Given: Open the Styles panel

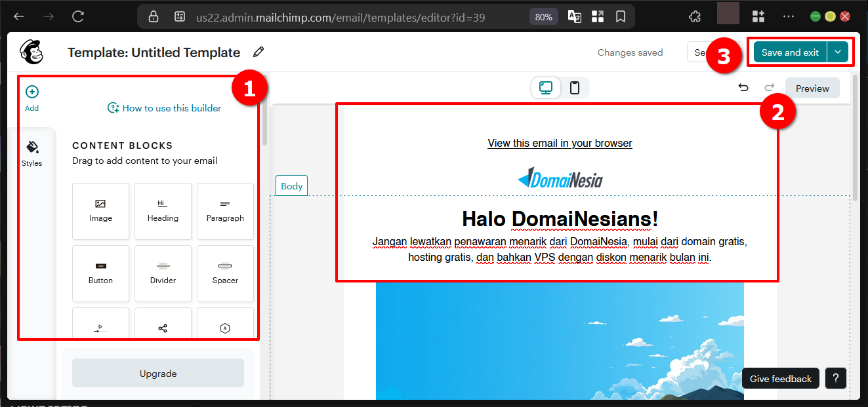Looking at the screenshot, I should click(31, 151).
